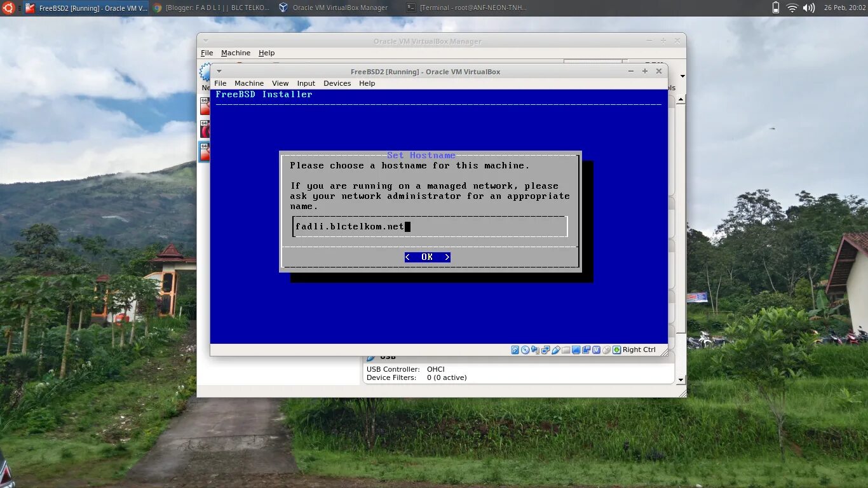868x488 pixels.
Task: Click the Ubuntu logo in top panel
Action: (8, 8)
